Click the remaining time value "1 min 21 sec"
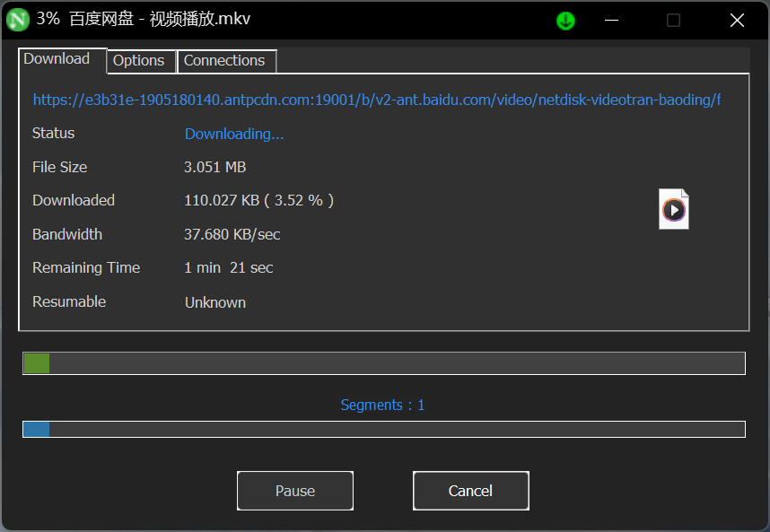This screenshot has height=532, width=770. (x=229, y=267)
